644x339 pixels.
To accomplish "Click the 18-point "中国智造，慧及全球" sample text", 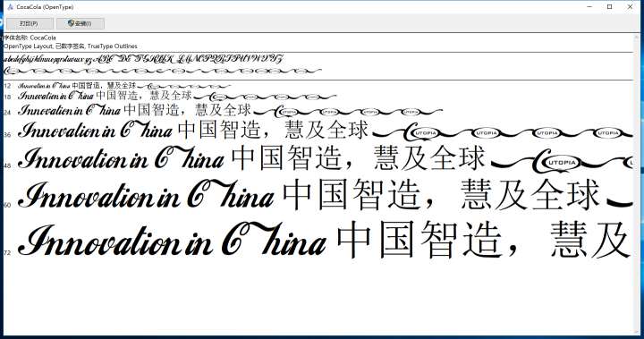I will [144, 96].
